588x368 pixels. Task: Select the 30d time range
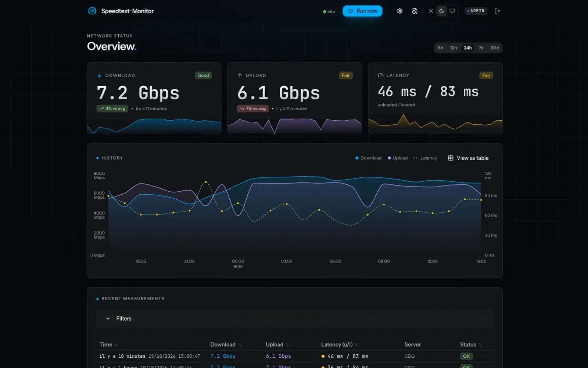pos(494,48)
